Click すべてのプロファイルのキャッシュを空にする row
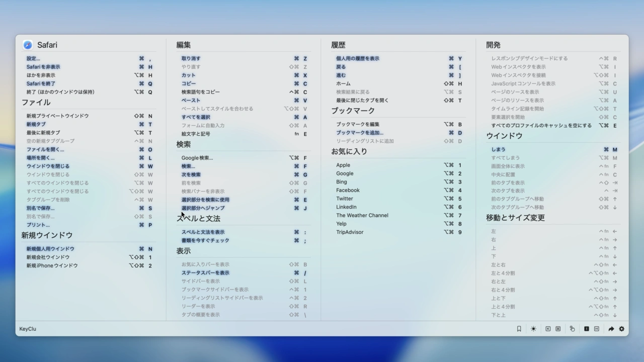 pos(554,125)
